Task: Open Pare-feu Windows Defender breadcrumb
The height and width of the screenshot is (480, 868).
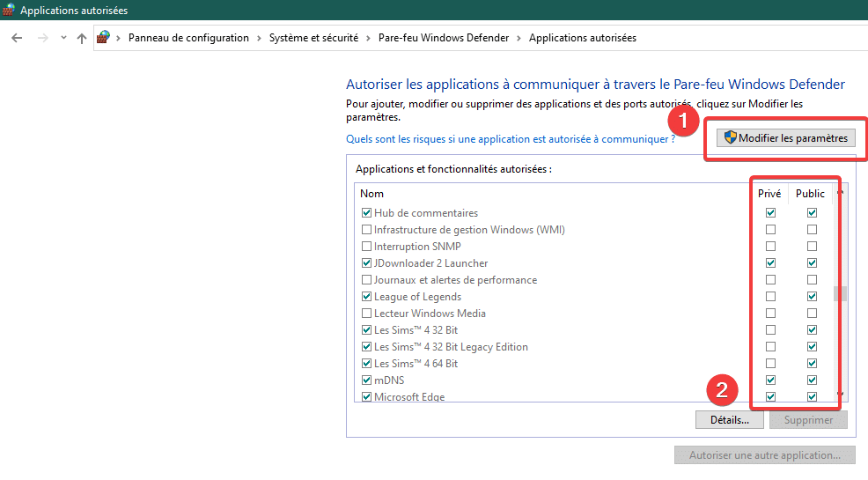Action: (x=444, y=38)
